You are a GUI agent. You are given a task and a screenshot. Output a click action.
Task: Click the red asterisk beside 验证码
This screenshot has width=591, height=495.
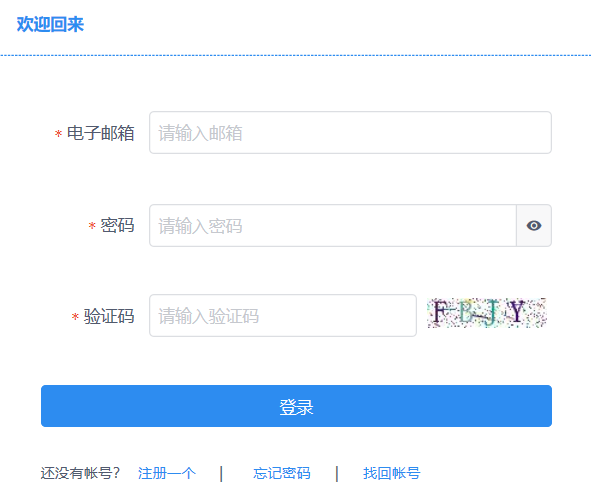pos(75,317)
